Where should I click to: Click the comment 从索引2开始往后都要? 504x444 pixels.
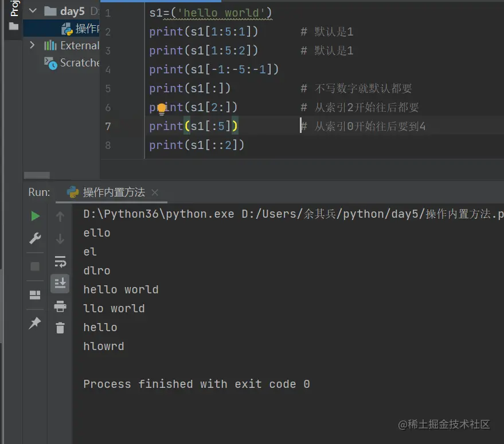click(360, 107)
